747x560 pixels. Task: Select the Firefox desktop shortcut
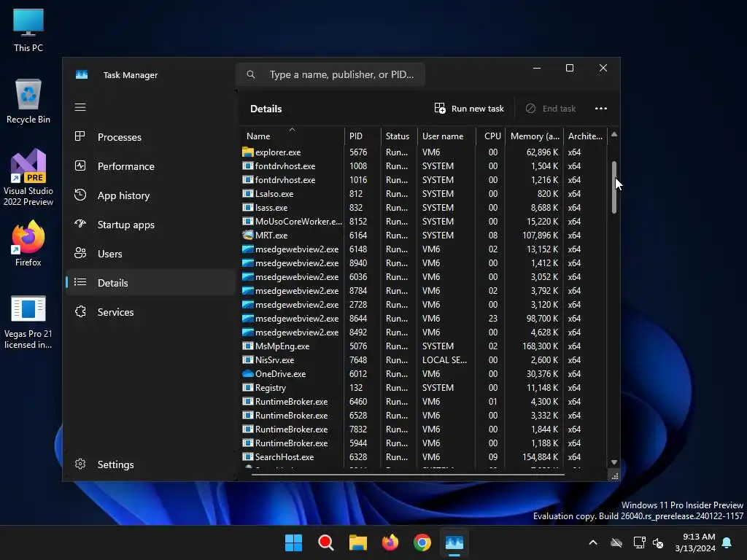pyautogui.click(x=28, y=244)
